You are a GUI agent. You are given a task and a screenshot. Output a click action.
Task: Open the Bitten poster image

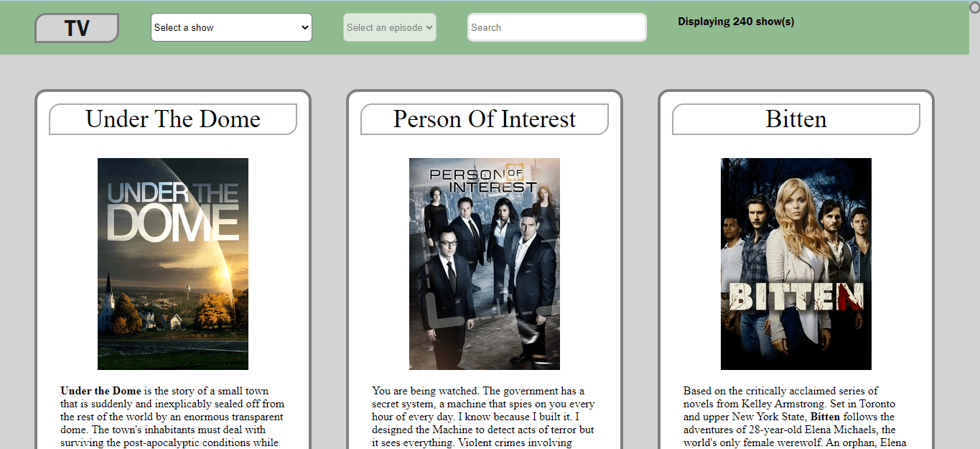[796, 264]
